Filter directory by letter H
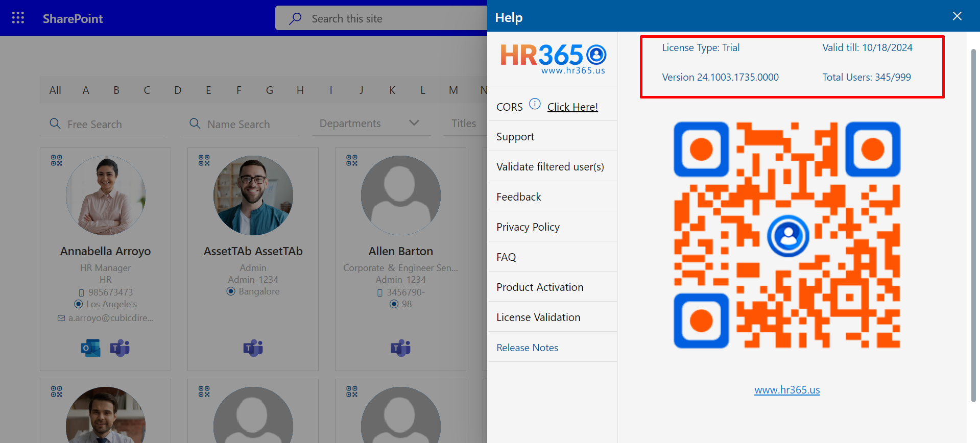 click(300, 90)
